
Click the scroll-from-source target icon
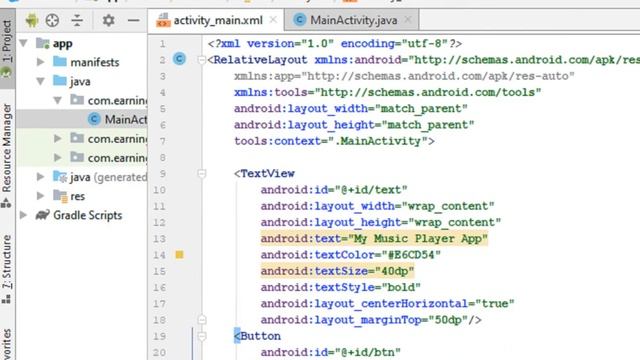click(52, 20)
